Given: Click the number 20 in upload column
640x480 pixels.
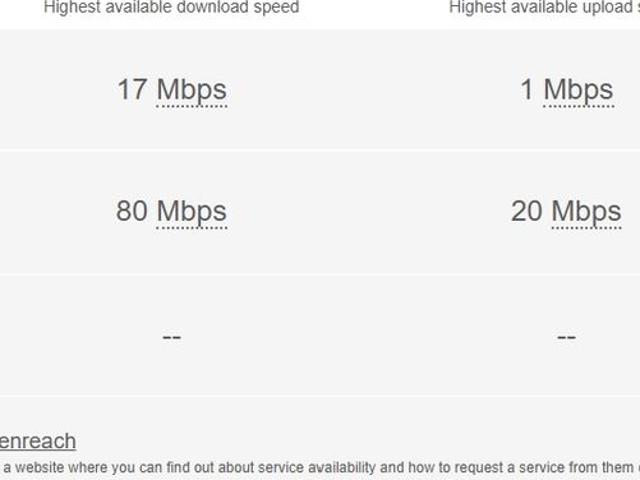Looking at the screenshot, I should (x=526, y=212).
